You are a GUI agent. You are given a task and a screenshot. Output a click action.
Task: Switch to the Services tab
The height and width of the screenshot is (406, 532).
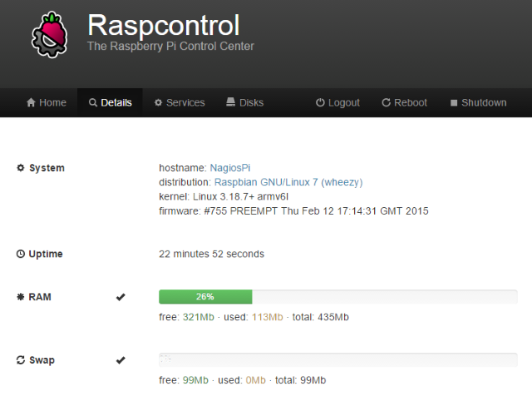tap(180, 102)
